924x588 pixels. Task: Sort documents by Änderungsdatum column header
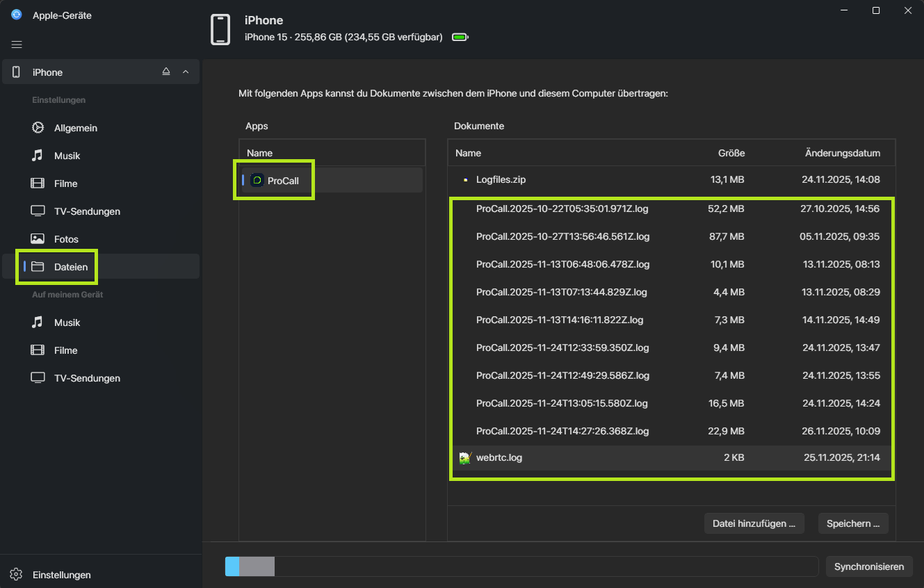[x=842, y=153]
